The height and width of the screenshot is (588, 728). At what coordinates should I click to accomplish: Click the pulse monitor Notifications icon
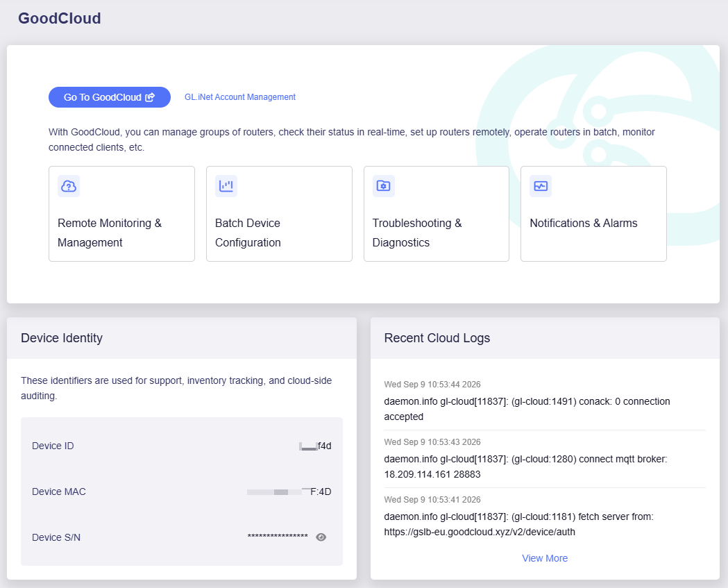pyautogui.click(x=541, y=186)
